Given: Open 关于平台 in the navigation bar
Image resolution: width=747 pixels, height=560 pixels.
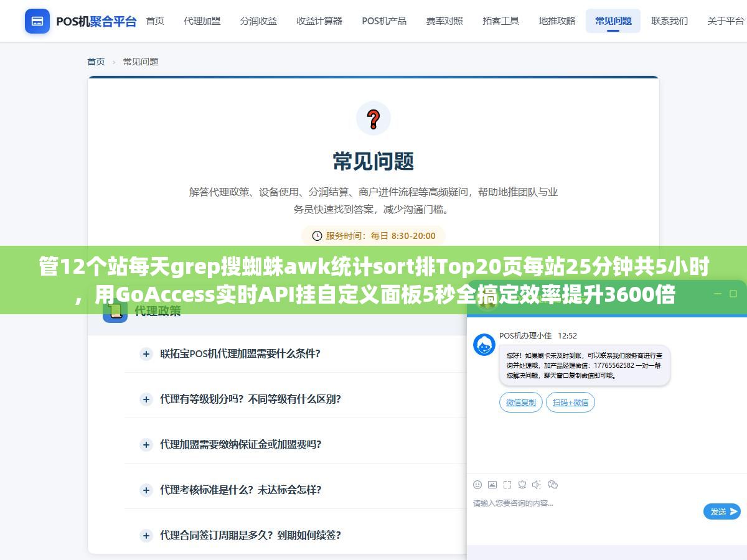Looking at the screenshot, I should pos(726,21).
